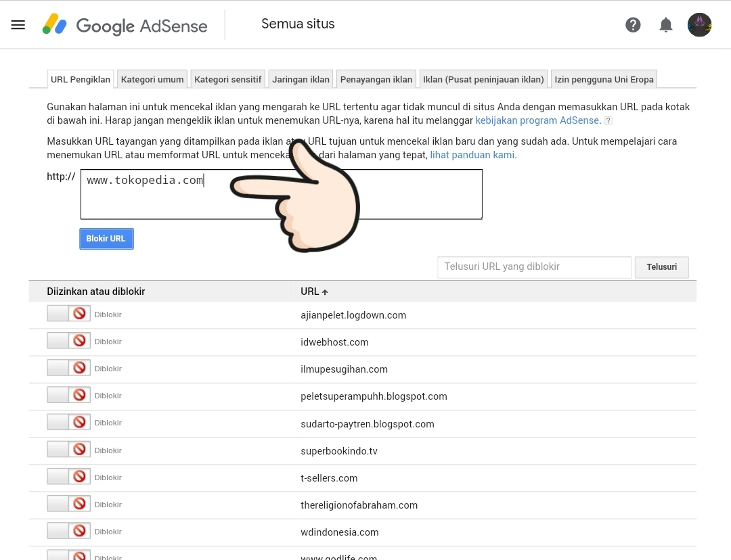Toggle block switch for t-sellers.com
The image size is (731, 560).
68,476
